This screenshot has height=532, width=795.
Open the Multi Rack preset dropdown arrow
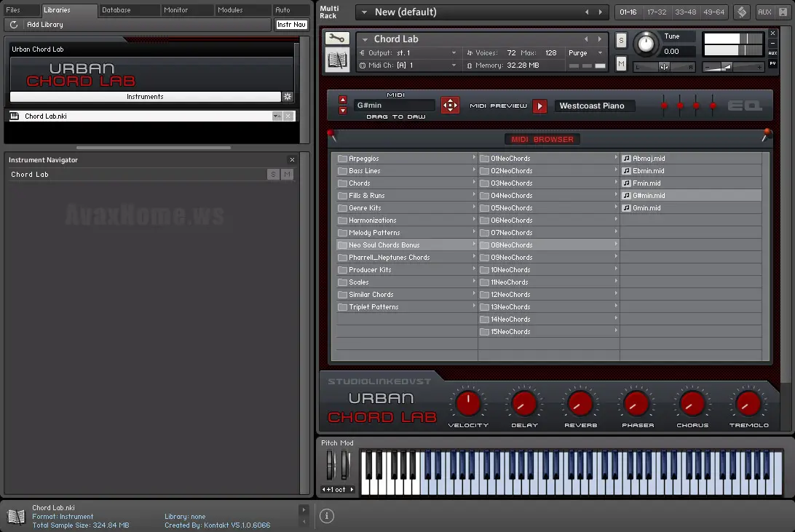click(x=364, y=12)
